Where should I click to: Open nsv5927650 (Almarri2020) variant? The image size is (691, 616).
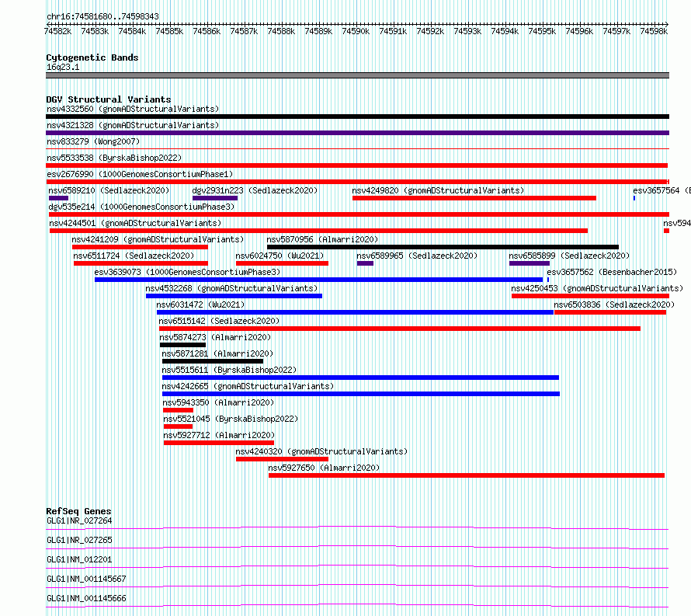[x=324, y=468]
